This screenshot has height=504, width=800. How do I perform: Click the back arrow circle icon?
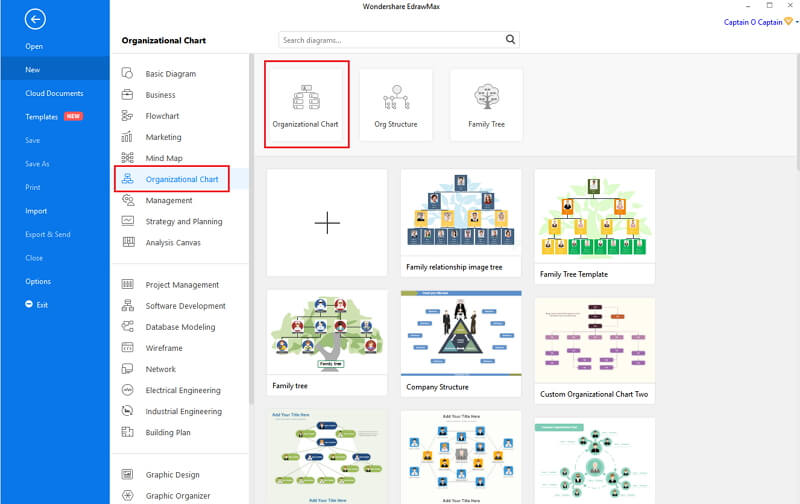(x=35, y=19)
